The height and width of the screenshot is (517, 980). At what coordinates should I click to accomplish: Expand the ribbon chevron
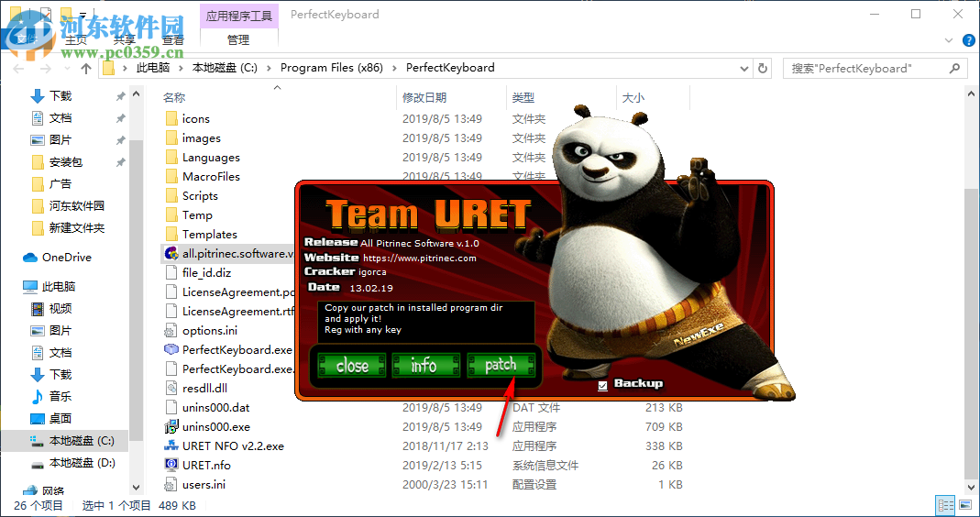(949, 41)
